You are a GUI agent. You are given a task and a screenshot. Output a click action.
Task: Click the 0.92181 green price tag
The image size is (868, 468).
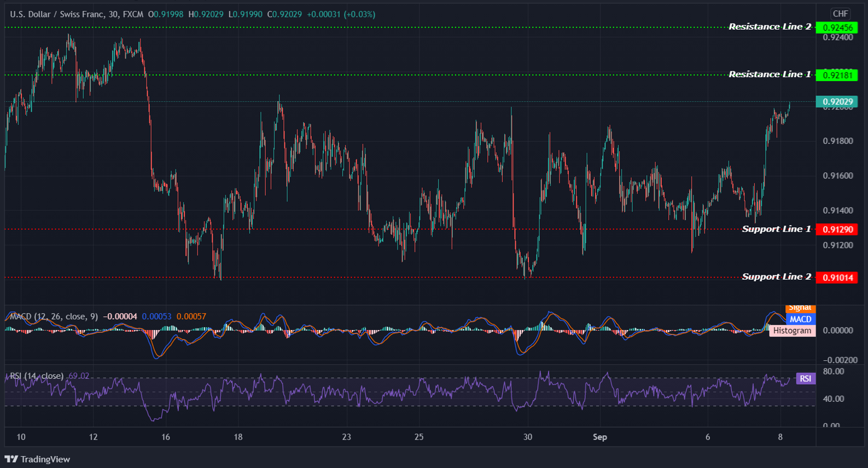[x=837, y=75]
